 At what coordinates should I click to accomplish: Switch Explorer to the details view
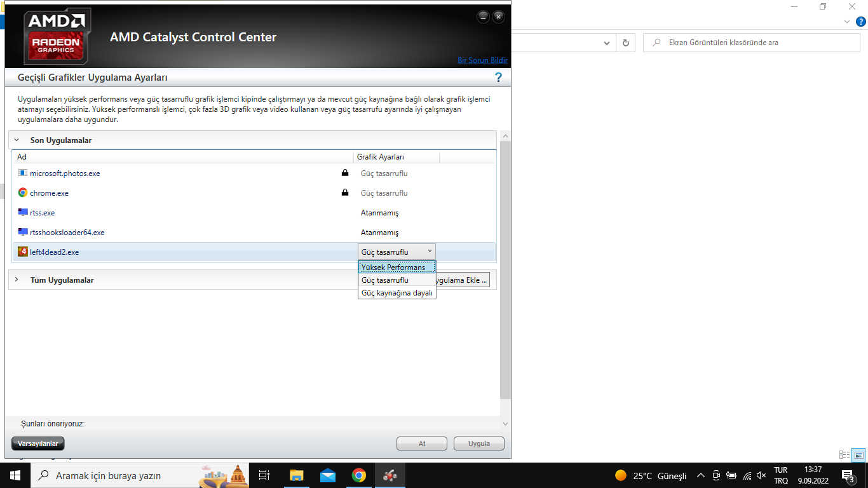point(844,455)
